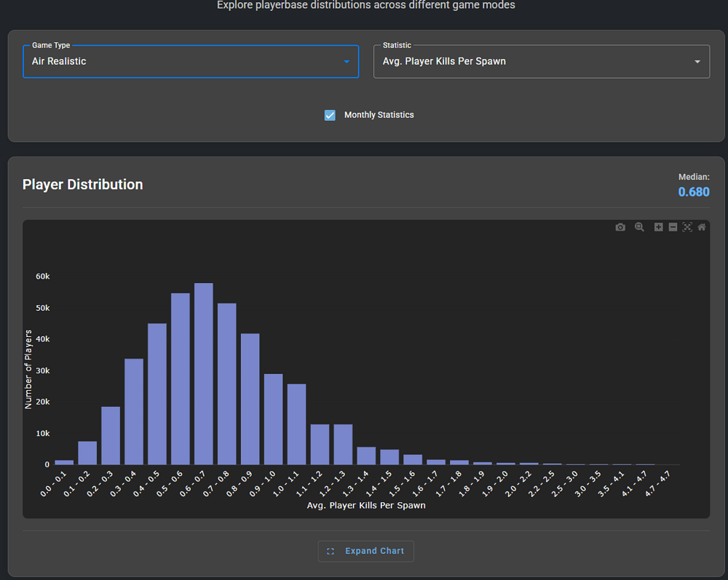
Task: Click the 0.5 - 0.6 histogram bar
Action: click(x=181, y=379)
